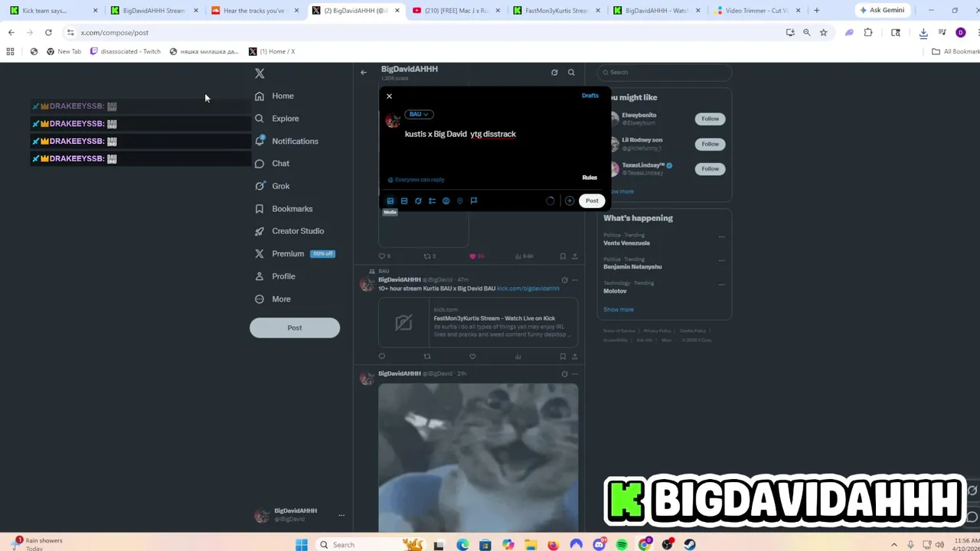This screenshot has height=551, width=980.
Task: Search posts icon in profile header
Action: point(571,73)
